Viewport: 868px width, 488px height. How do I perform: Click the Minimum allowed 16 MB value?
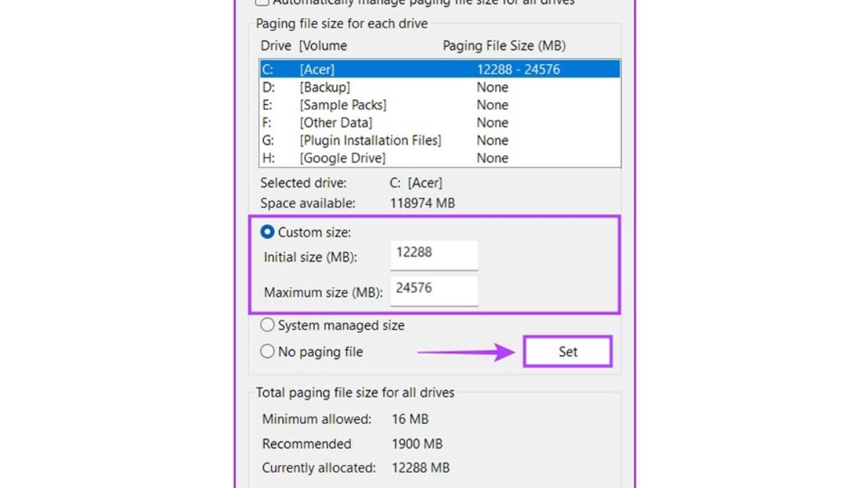tap(409, 419)
